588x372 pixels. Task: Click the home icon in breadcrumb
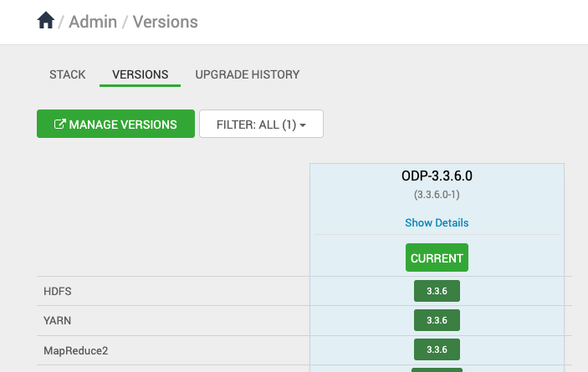coord(45,20)
